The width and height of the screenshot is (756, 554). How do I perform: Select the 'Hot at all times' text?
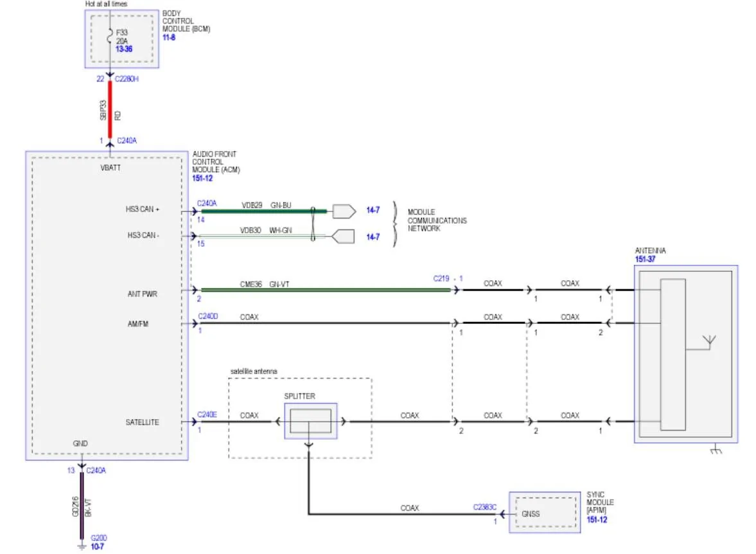(x=106, y=3)
